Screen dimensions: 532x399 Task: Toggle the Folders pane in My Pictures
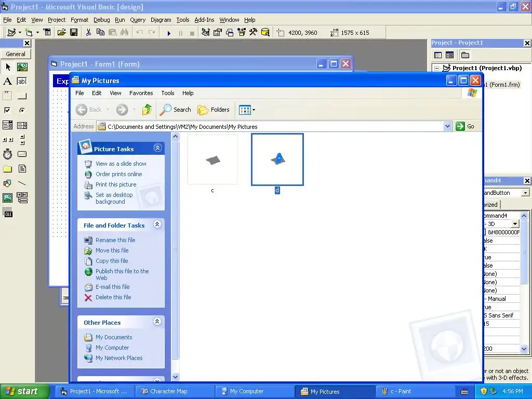click(214, 110)
